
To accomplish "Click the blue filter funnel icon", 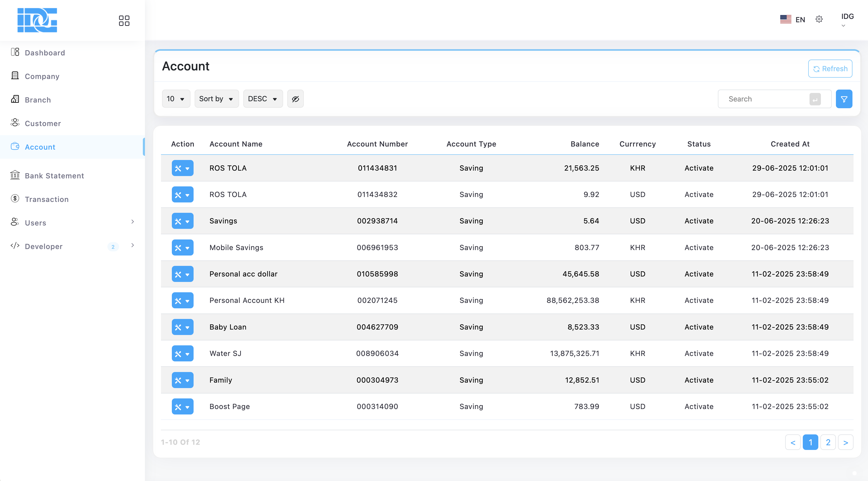I will tap(844, 99).
